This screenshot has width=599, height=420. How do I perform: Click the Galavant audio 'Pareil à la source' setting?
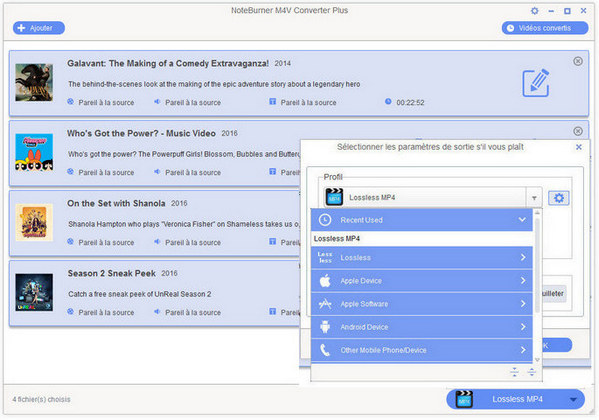193,102
